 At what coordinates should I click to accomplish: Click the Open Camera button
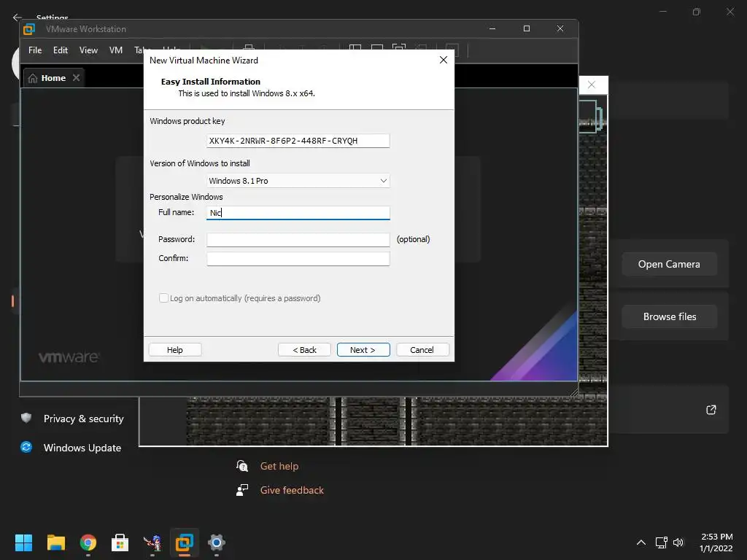point(669,264)
